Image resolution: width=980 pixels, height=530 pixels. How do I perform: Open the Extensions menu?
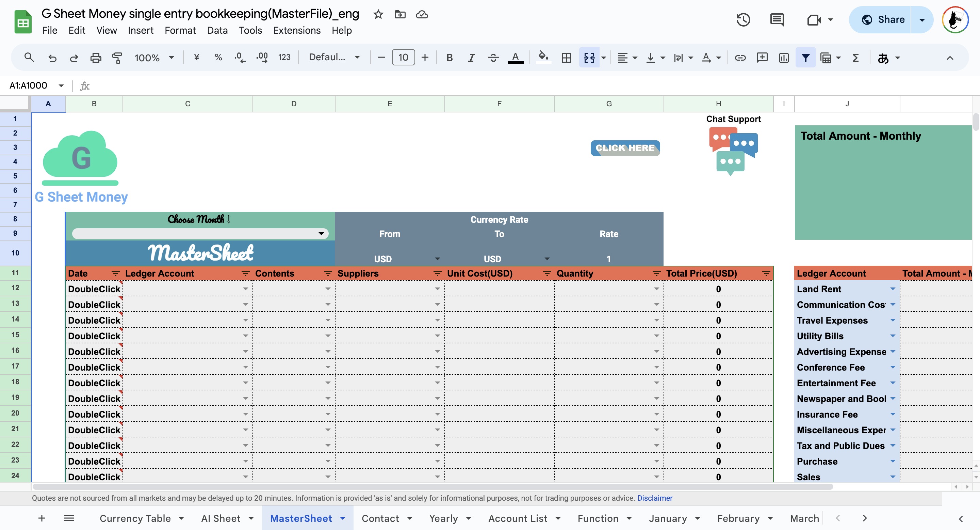(296, 30)
